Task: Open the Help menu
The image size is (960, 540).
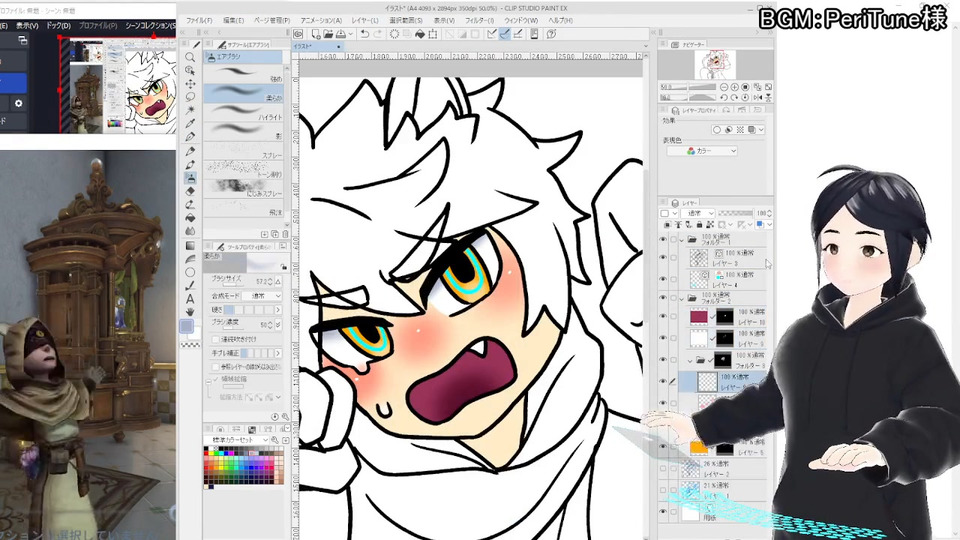Action: click(560, 20)
